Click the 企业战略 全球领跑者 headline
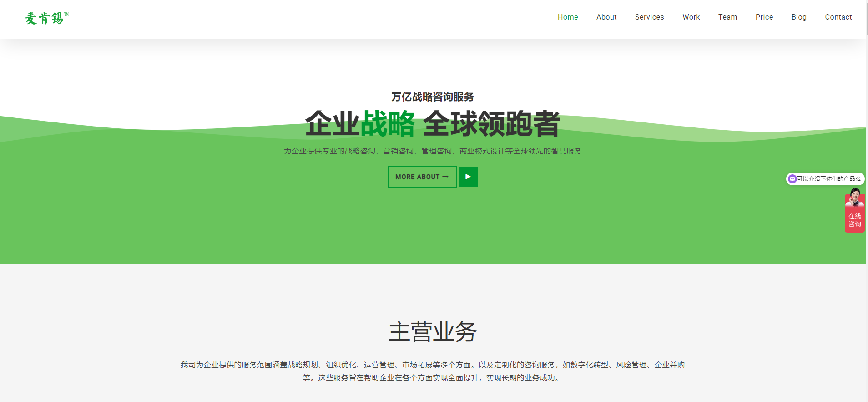 [432, 124]
